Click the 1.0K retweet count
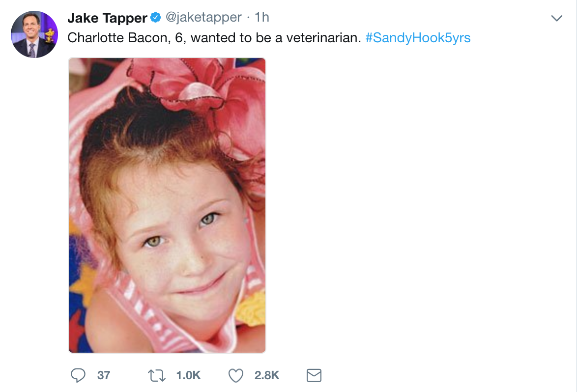This screenshot has height=392, width=577. point(188,376)
